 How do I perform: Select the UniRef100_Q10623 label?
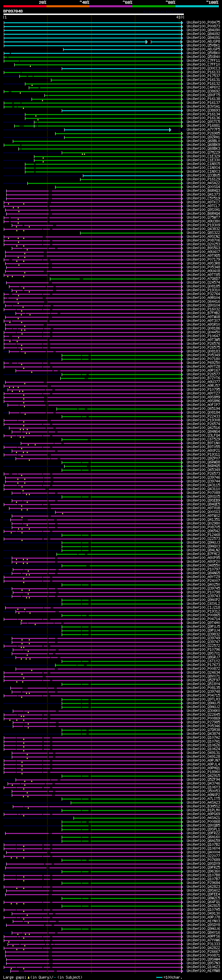click(203, 967)
